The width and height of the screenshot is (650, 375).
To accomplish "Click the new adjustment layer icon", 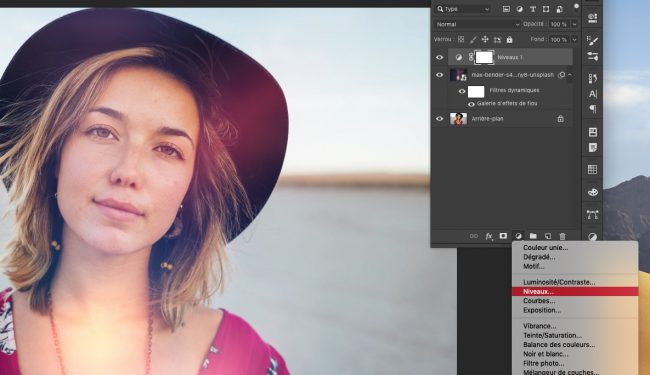I will tap(518, 236).
